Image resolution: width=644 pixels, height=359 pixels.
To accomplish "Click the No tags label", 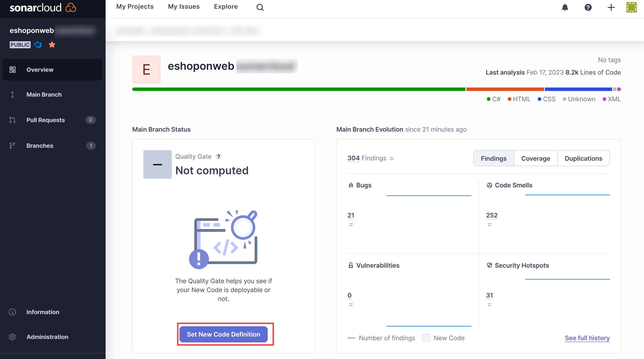I will (x=609, y=60).
